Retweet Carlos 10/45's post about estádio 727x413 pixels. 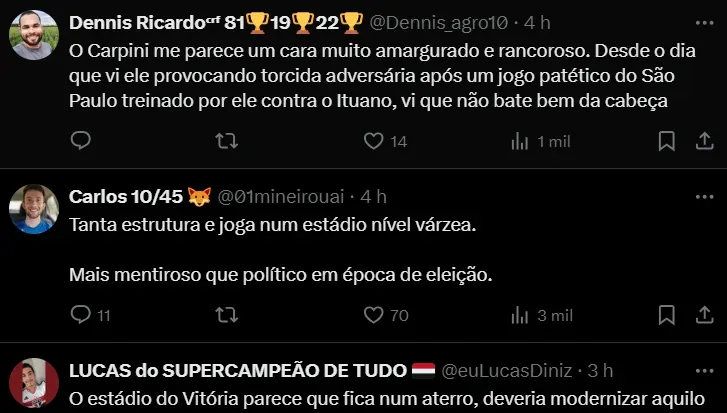[x=227, y=315]
